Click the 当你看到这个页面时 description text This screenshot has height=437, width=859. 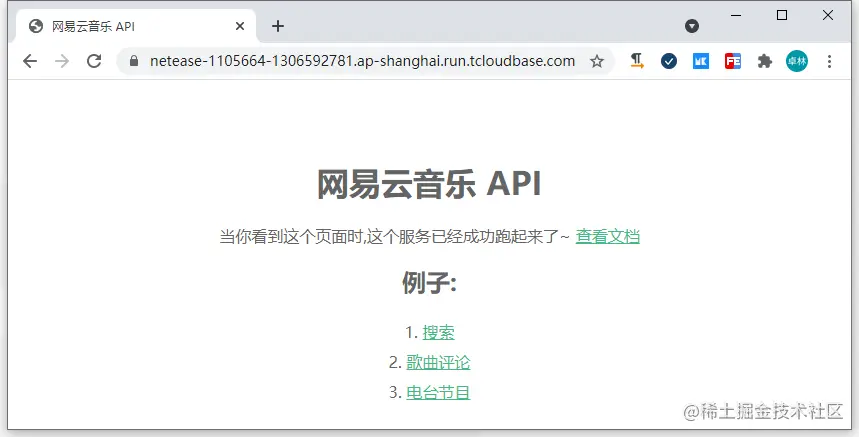coord(394,237)
